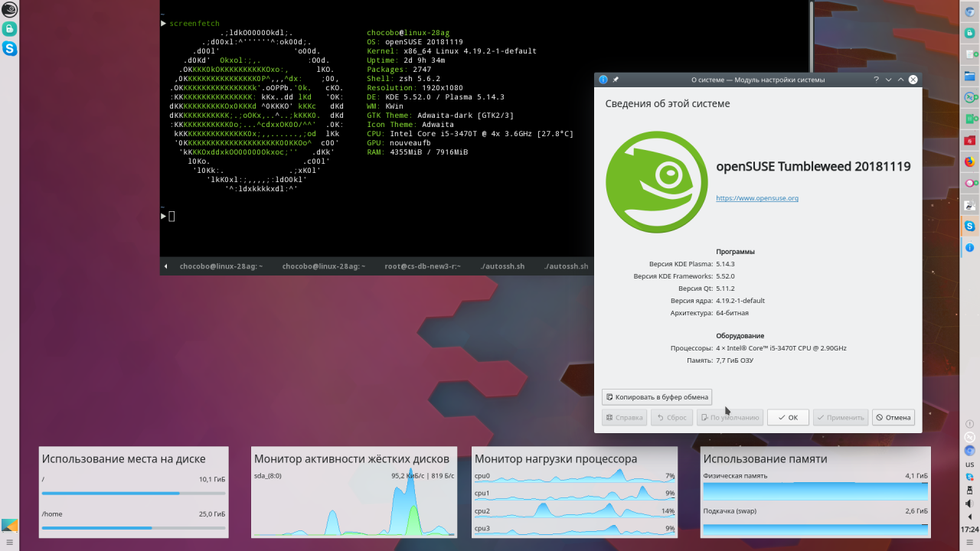Click the terminal-style tray icon above Chromium
The width and height of the screenshot is (980, 551).
(969, 437)
